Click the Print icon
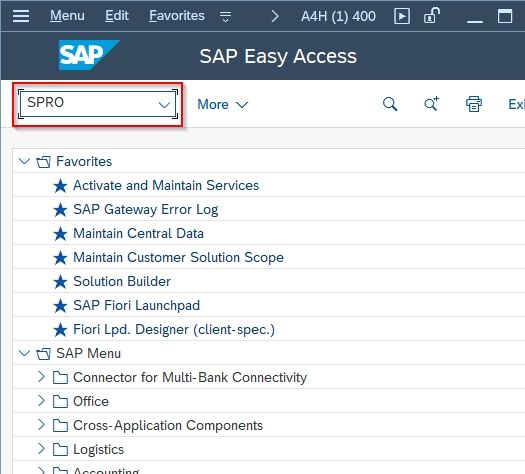The image size is (525, 474). point(474,104)
